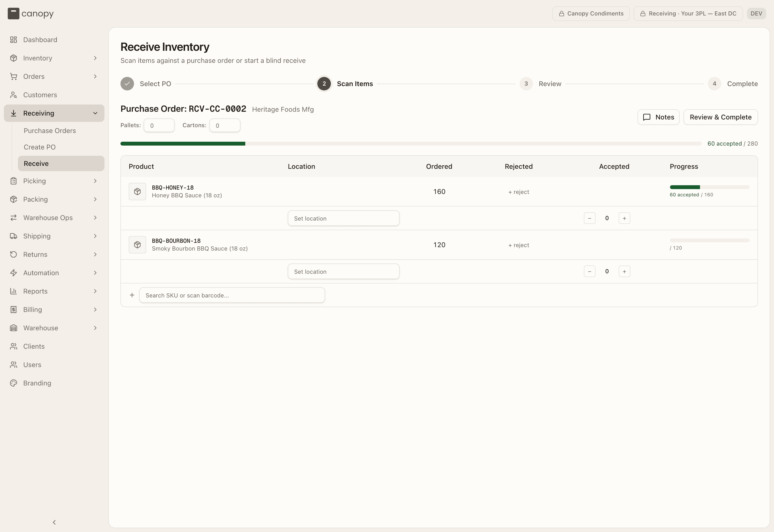Click the BBQ-HONEY-18 product box icon
The height and width of the screenshot is (532, 774).
pyautogui.click(x=137, y=191)
